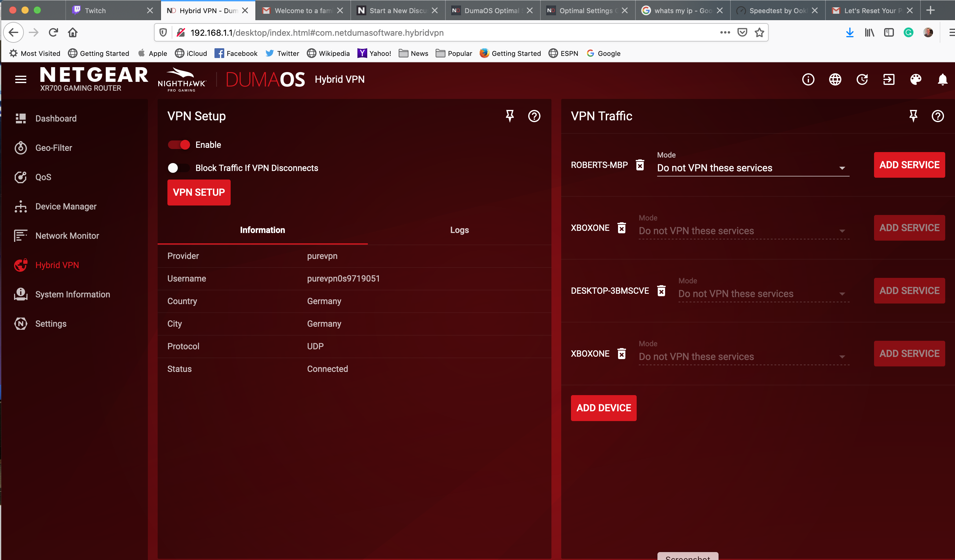The height and width of the screenshot is (560, 955).
Task: Remove the DESKTOP-3BMSCVE device
Action: click(661, 291)
